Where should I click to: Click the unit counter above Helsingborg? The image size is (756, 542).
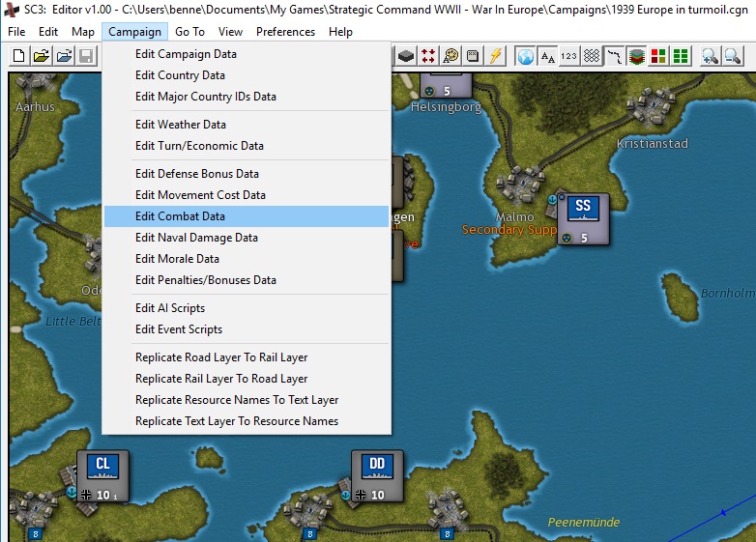(x=446, y=86)
